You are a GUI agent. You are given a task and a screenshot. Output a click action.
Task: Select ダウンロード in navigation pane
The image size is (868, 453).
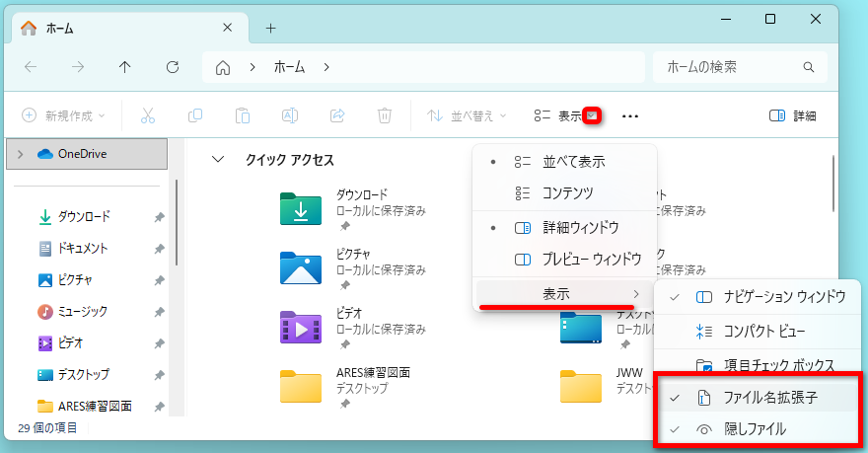pyautogui.click(x=84, y=216)
